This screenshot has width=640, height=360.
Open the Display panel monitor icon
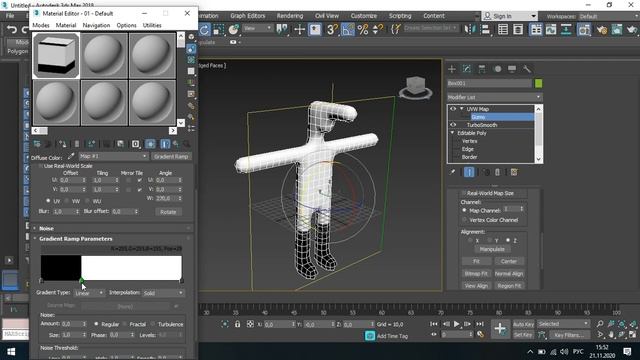point(512,69)
